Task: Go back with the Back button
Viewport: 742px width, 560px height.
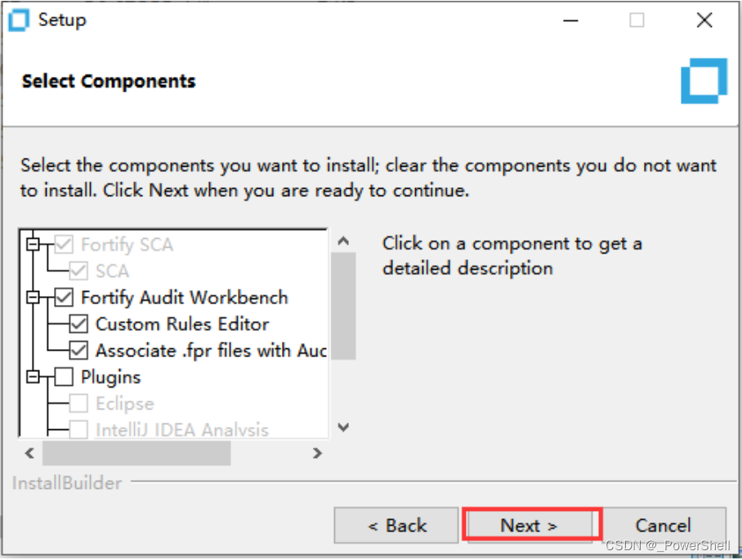Action: point(397,526)
